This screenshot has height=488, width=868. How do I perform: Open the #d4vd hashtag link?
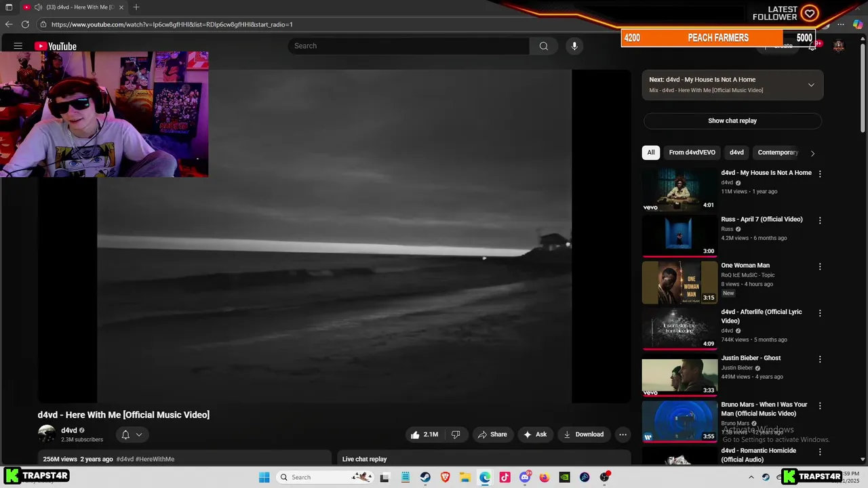(x=125, y=459)
